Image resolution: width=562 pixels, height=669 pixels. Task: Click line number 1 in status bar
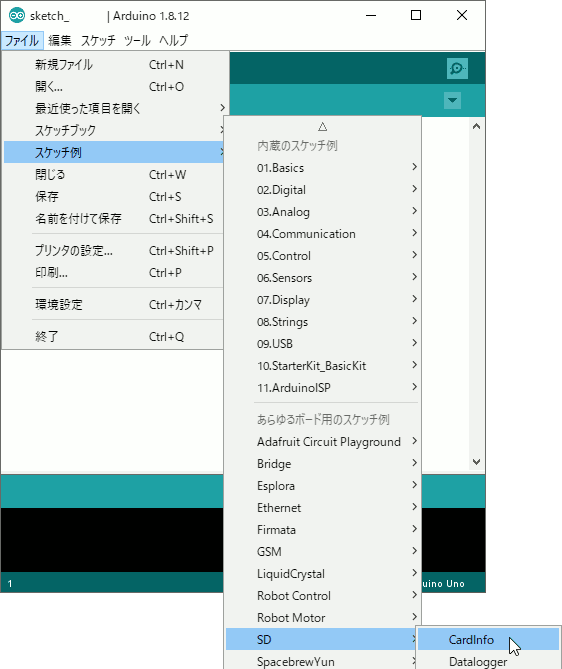(10, 584)
